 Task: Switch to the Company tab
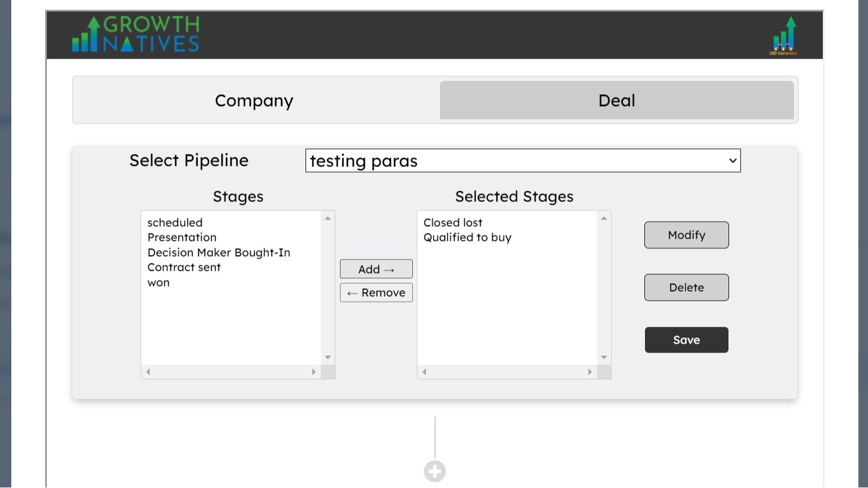254,100
